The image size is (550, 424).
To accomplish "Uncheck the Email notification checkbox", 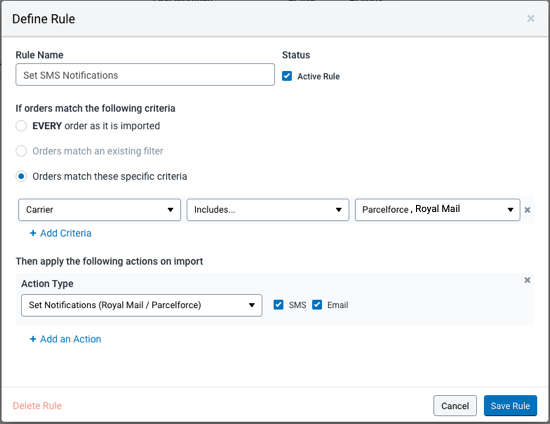I will (x=317, y=305).
